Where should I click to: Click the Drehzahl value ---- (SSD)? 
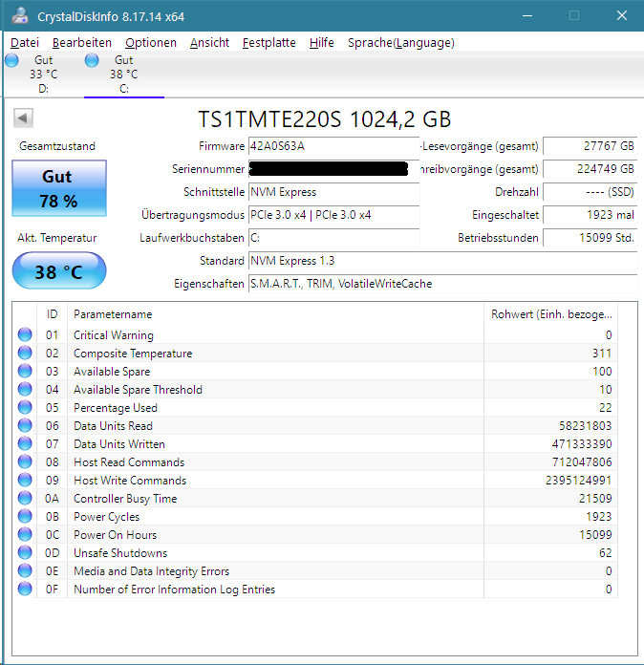(590, 192)
